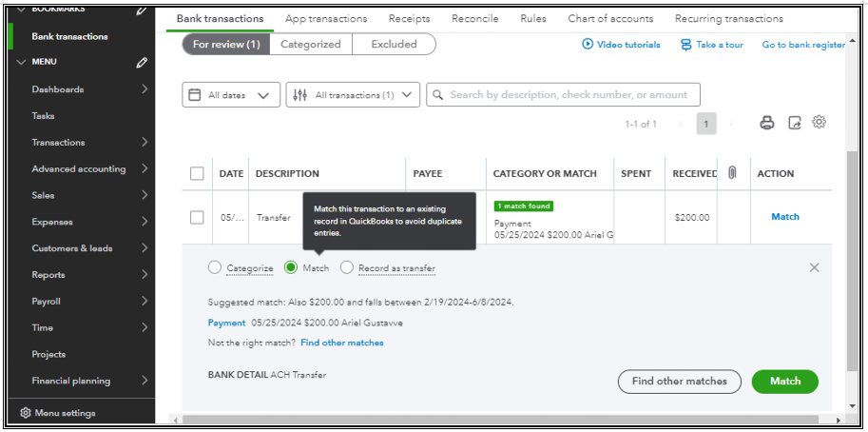This screenshot has width=868, height=432.
Task: Close the expanded transaction panel
Action: pos(815,267)
